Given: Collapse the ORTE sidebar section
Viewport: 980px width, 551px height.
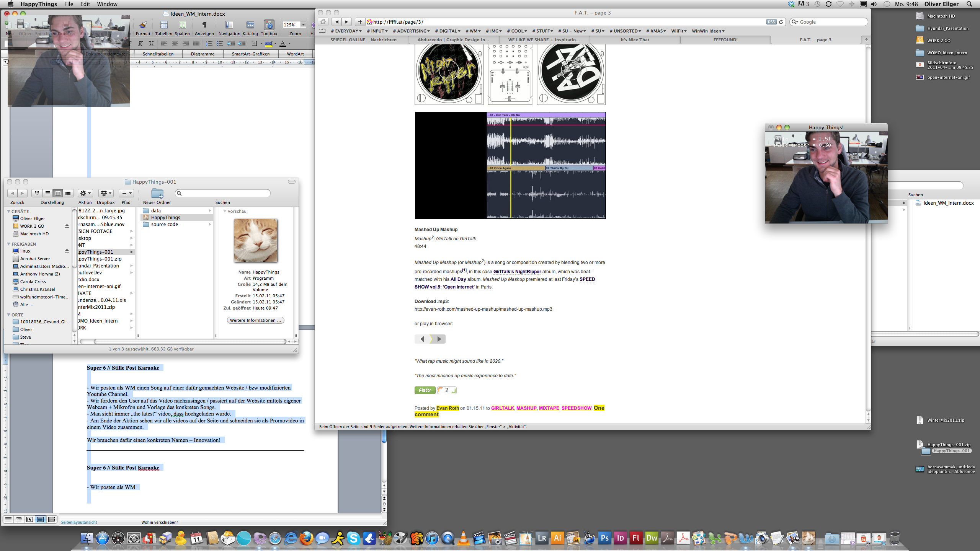Looking at the screenshot, I should coord(8,315).
